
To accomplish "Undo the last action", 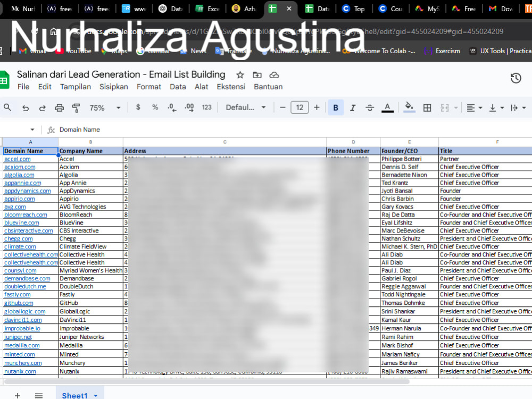I will click(26, 108).
